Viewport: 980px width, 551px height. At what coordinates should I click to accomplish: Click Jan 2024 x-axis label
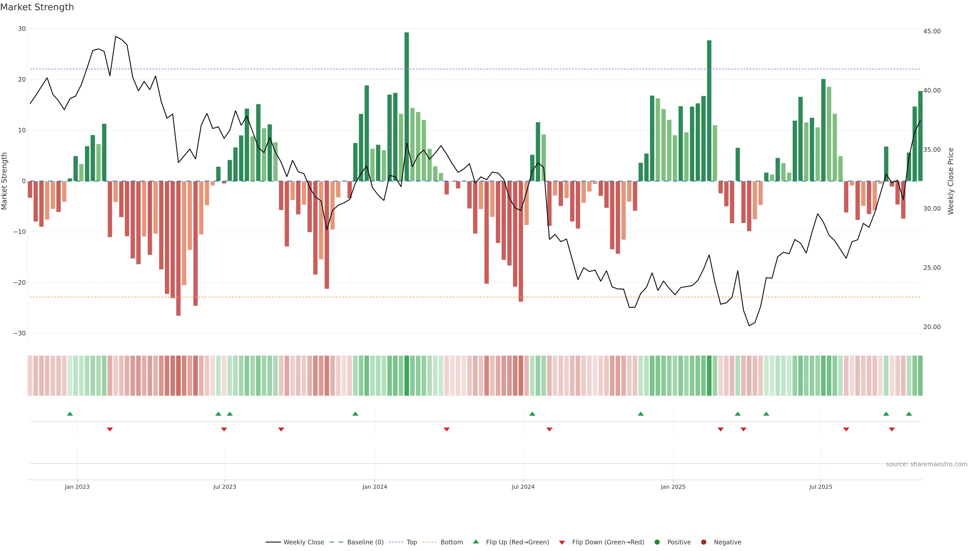(x=375, y=487)
